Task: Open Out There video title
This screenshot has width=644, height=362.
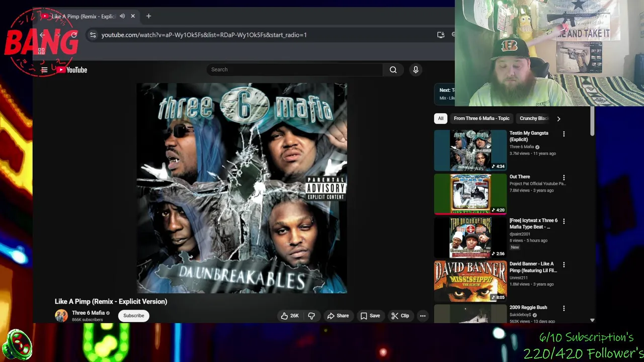Action: 520,177
